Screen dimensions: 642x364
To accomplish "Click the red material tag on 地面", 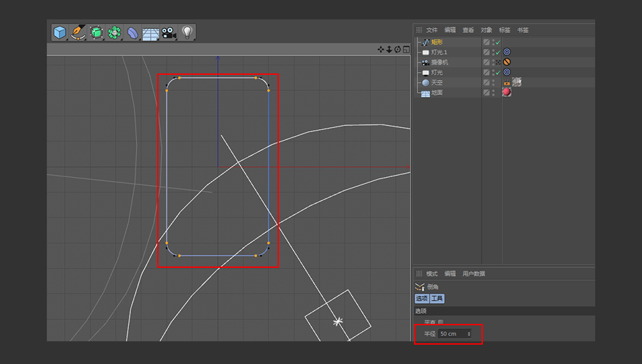I will pyautogui.click(x=507, y=92).
